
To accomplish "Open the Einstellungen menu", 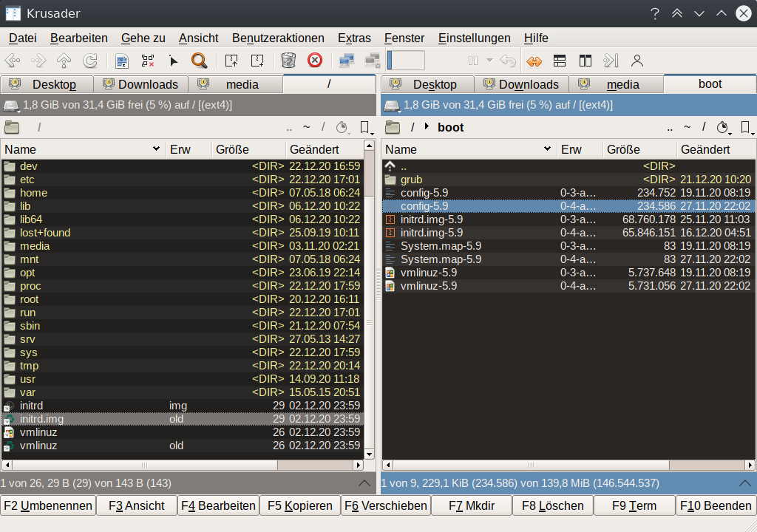I will point(474,38).
